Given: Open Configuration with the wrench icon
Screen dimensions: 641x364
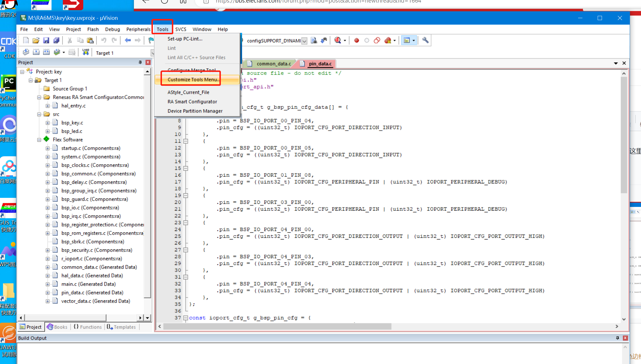Looking at the screenshot, I should [x=425, y=40].
